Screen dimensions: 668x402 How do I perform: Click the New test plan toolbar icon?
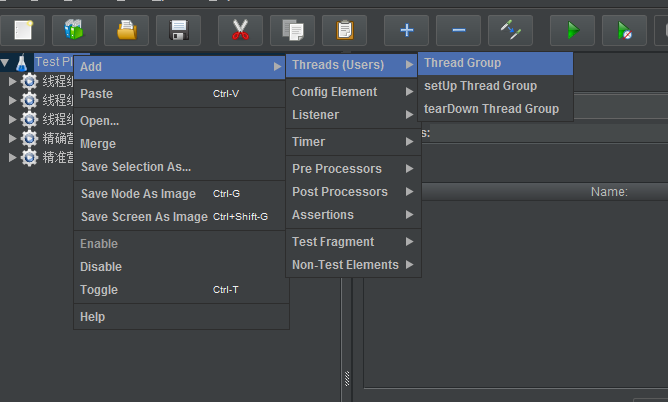(23, 30)
